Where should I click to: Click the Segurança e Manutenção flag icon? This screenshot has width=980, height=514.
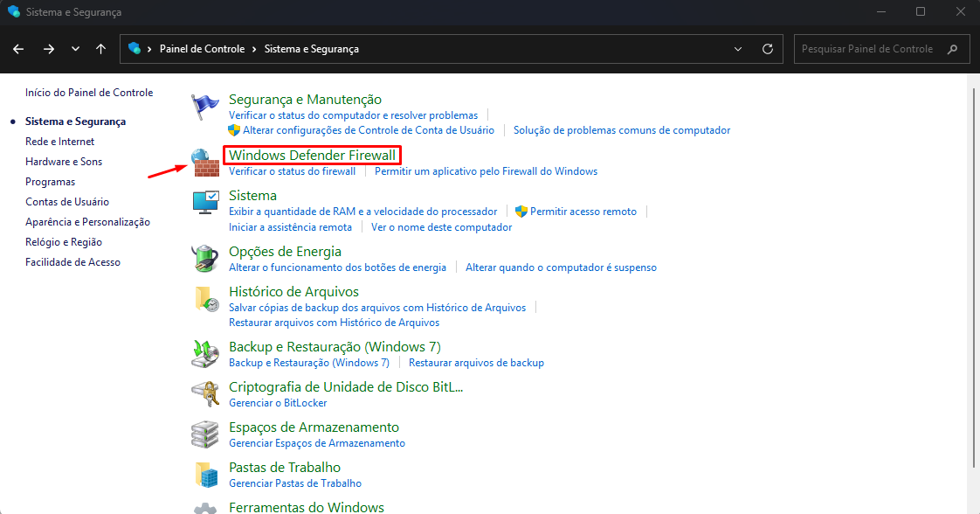[x=205, y=108]
